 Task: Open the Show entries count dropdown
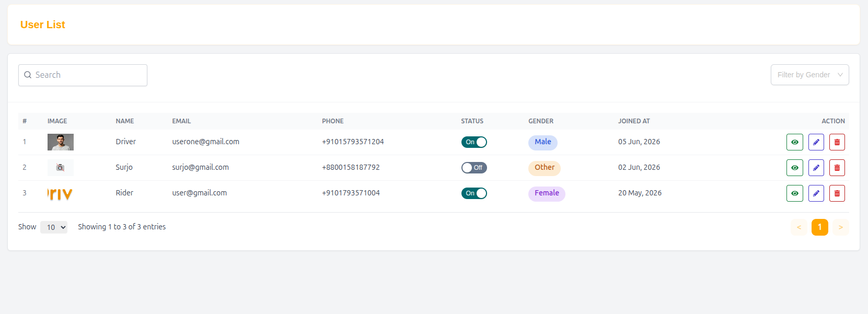[54, 227]
